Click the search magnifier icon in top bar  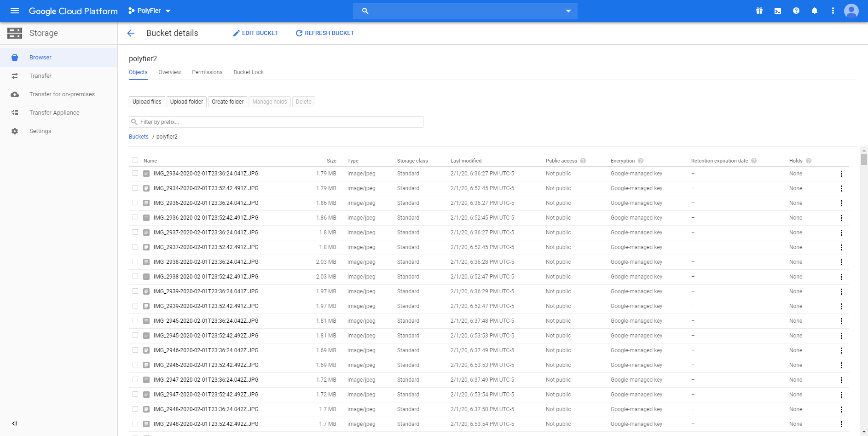tap(365, 11)
